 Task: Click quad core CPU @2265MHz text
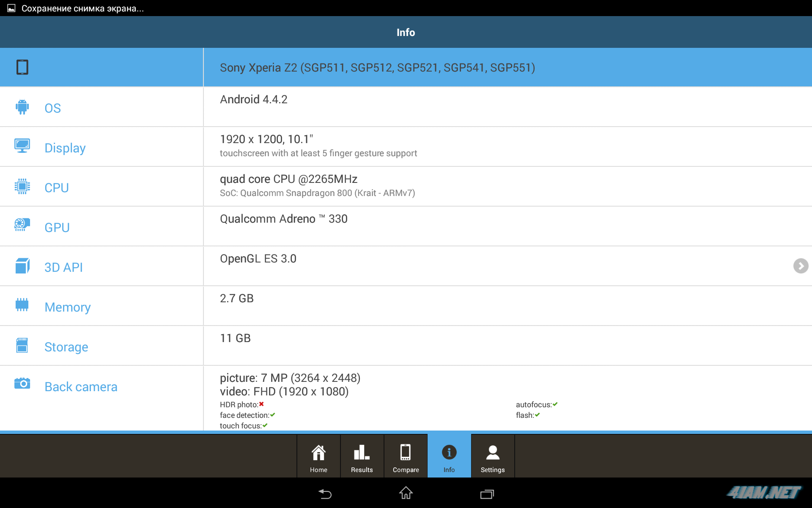[x=289, y=179]
